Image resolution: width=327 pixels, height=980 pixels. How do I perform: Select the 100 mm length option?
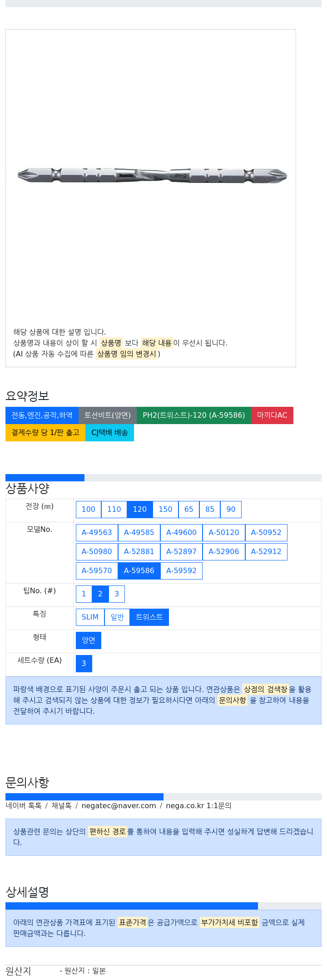[x=89, y=510]
